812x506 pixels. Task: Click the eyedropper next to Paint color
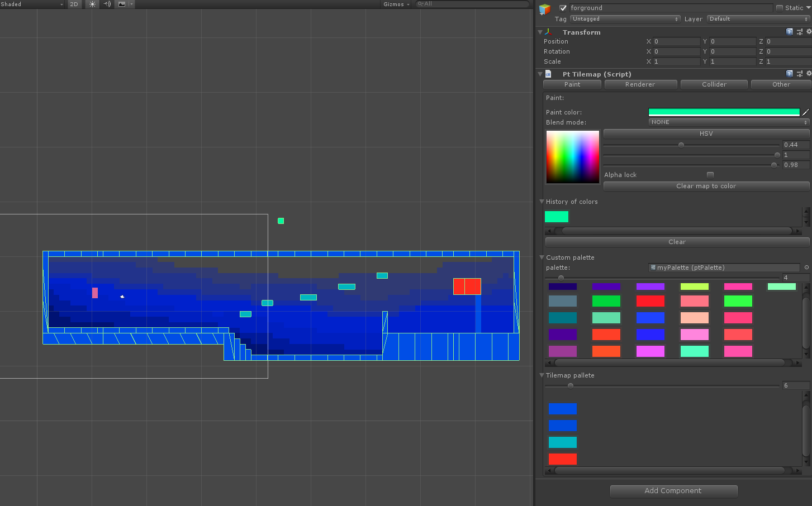[x=805, y=112]
